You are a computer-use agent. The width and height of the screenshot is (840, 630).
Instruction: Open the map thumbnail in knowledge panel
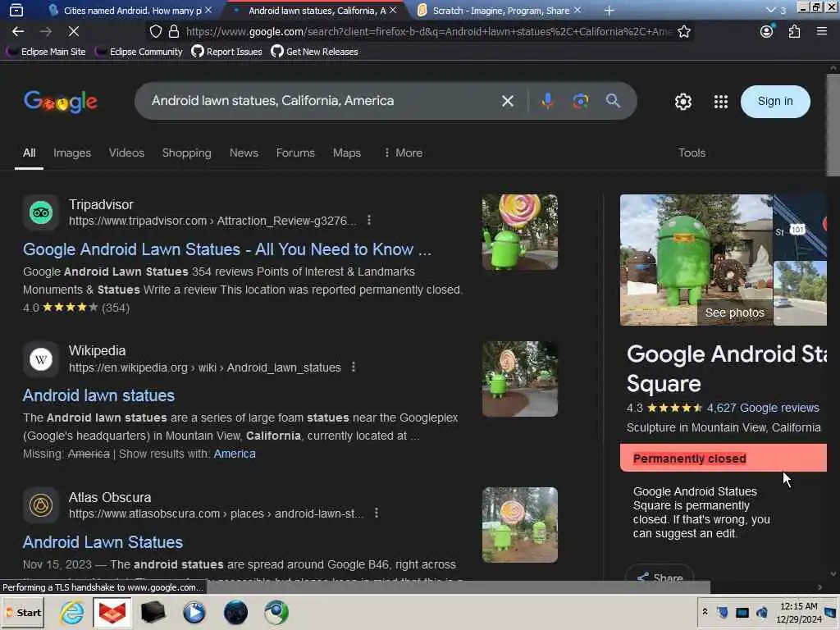pyautogui.click(x=800, y=227)
